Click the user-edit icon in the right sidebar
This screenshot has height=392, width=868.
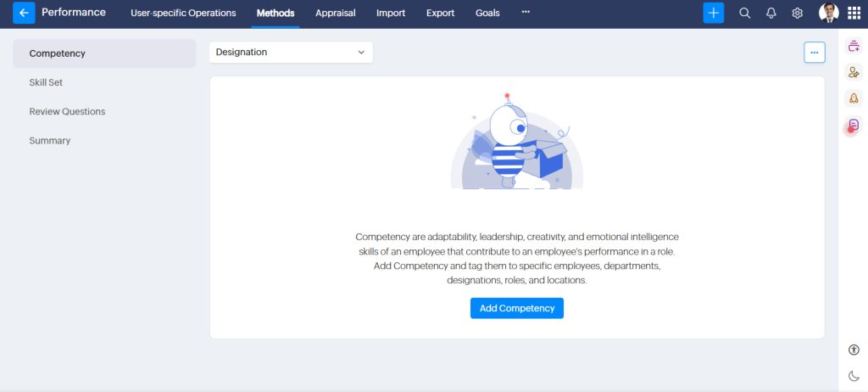[x=854, y=72]
